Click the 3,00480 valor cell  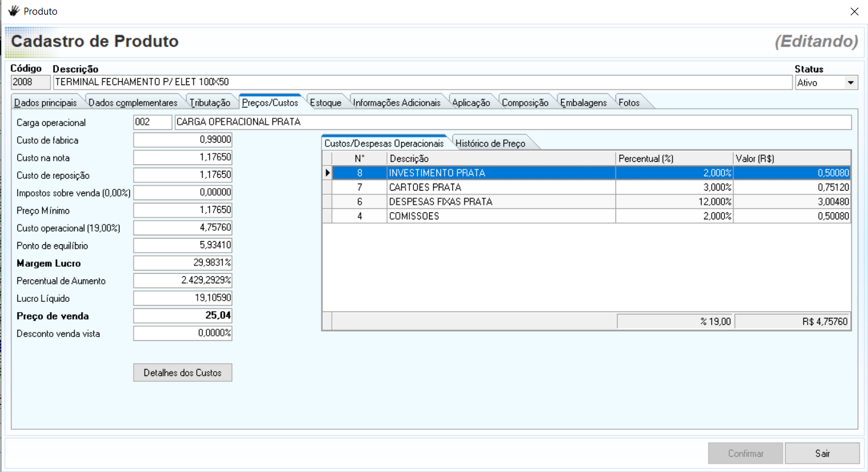(793, 201)
